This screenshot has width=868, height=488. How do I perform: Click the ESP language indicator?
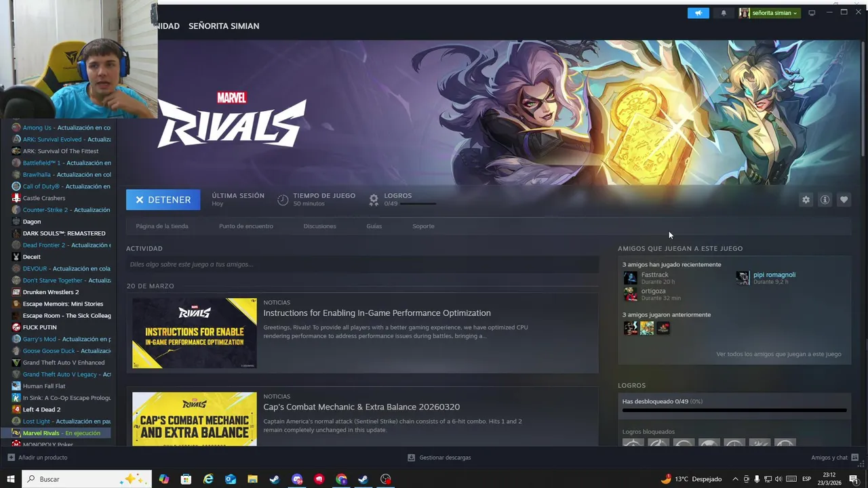click(x=807, y=479)
